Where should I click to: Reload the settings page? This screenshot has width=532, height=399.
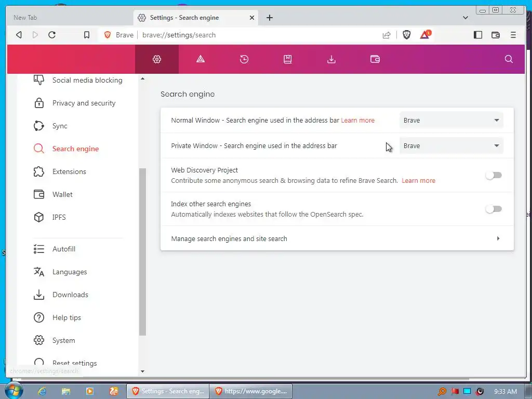tap(52, 35)
